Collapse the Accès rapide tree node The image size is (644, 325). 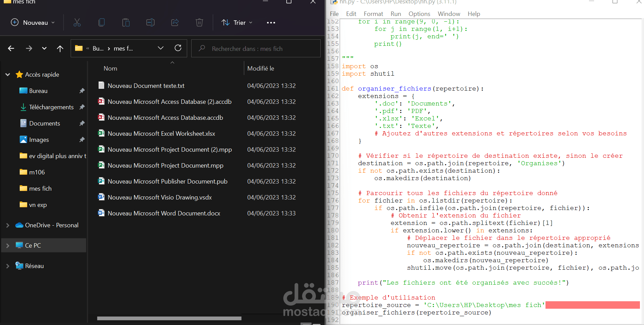8,75
